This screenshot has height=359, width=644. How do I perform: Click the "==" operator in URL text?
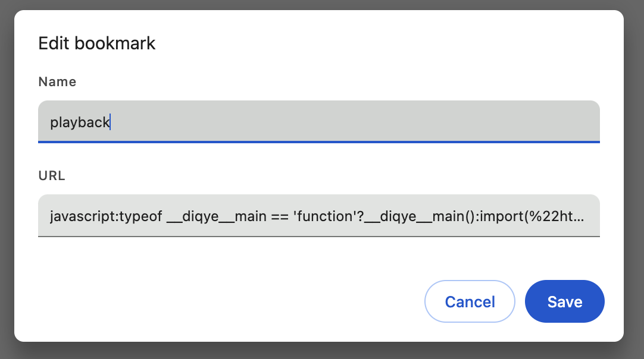(280, 216)
